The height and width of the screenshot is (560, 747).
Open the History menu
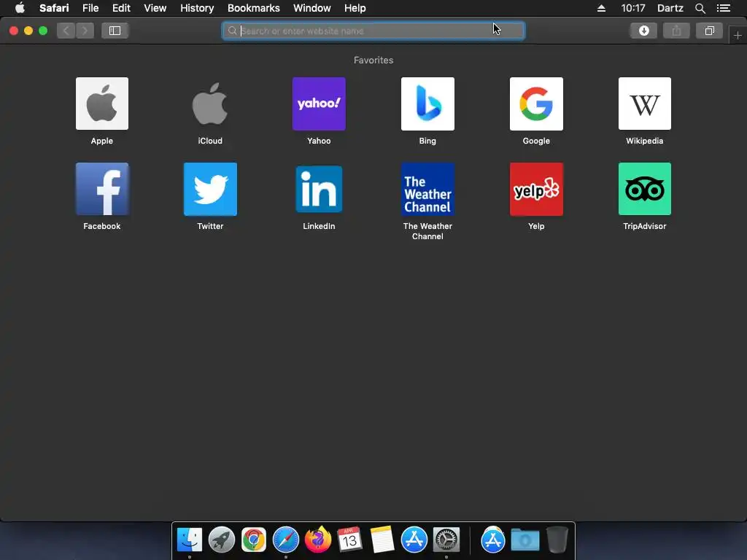[x=197, y=8]
